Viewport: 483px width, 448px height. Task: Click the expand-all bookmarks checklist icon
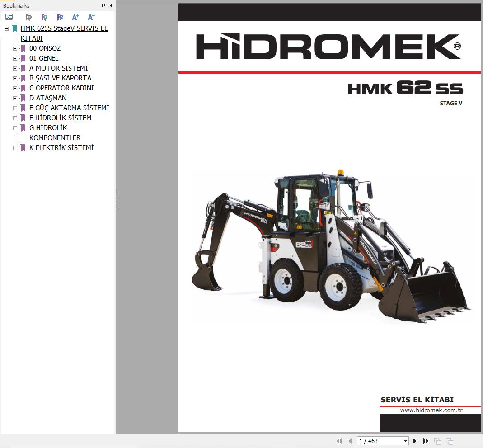tap(9, 17)
